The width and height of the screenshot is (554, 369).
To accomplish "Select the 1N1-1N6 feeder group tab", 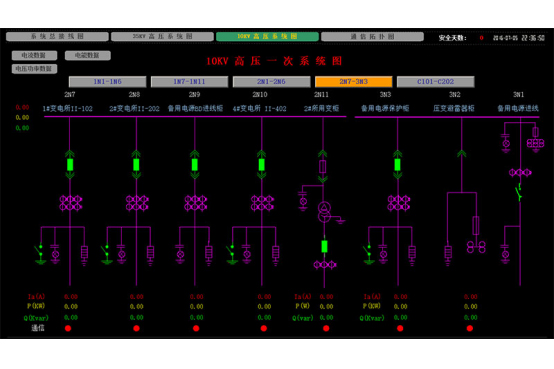I will [x=107, y=82].
